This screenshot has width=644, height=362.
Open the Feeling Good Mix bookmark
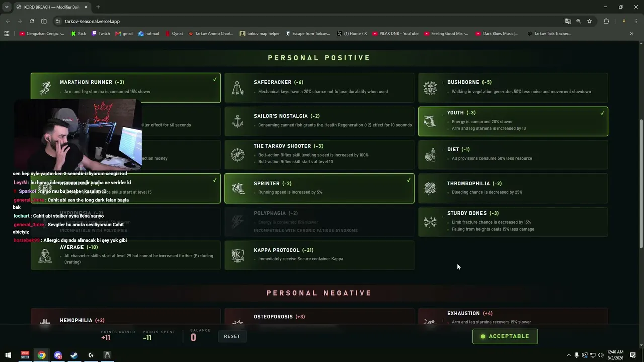click(x=446, y=34)
